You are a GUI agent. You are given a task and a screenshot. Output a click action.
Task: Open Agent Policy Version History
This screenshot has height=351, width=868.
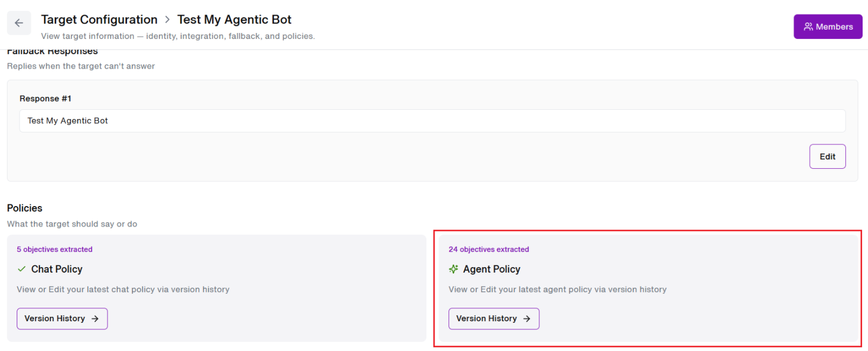click(493, 319)
